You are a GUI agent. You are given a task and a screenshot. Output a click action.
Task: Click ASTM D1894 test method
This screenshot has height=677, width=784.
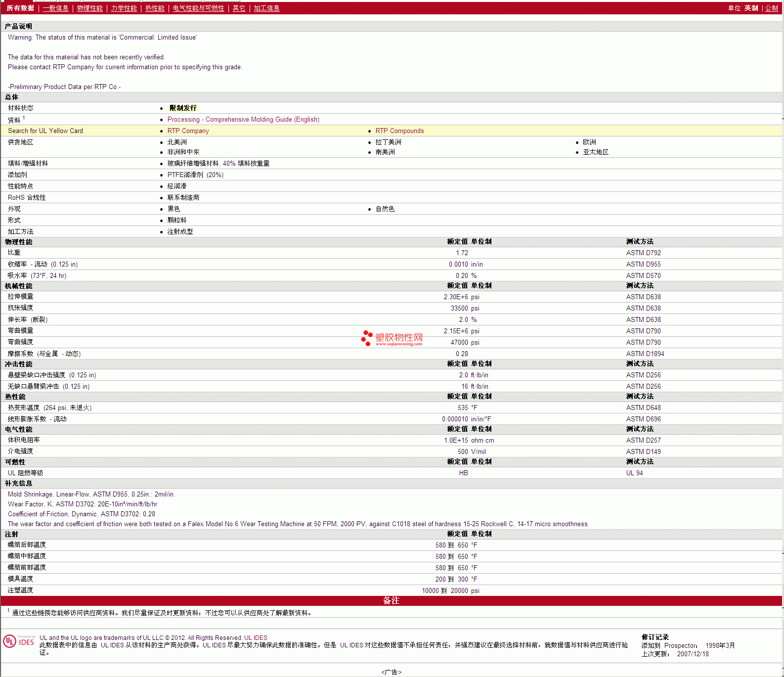tap(645, 354)
